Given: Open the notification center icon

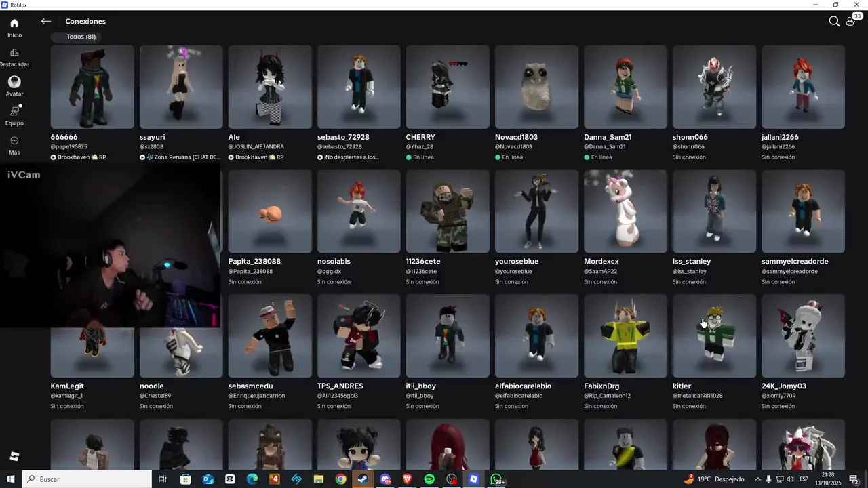Looking at the screenshot, I should pos(854,479).
